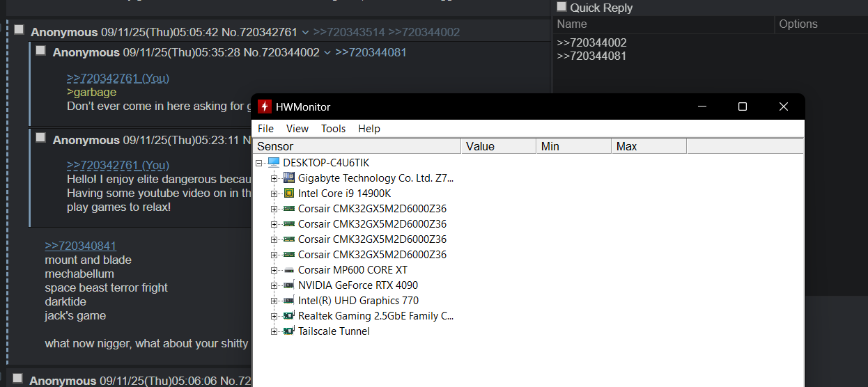
Task: Click the Corsair MP600 CORE XT drive icon
Action: (289, 270)
